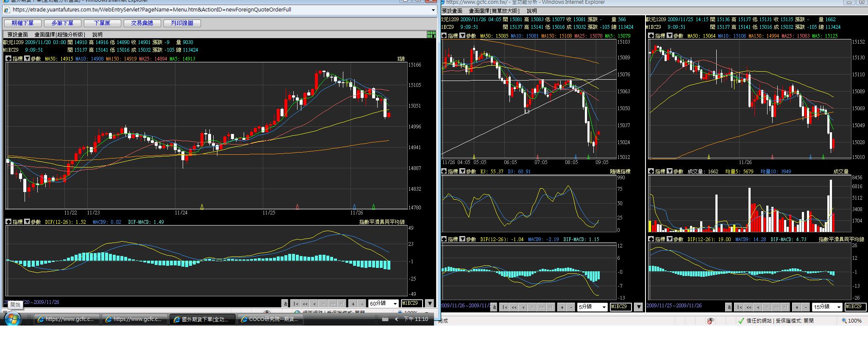The width and height of the screenshot is (868, 362).
Task: Click down-triangle button beside 5分線 symbol field
Action: (639, 307)
